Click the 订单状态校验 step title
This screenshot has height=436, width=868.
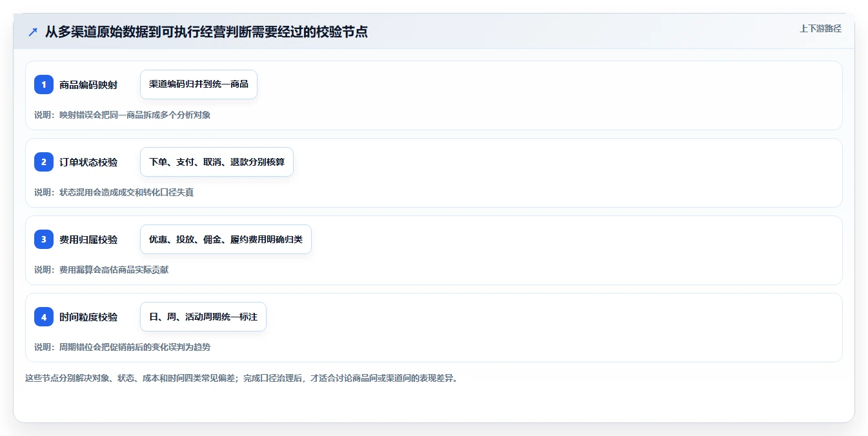(88, 162)
